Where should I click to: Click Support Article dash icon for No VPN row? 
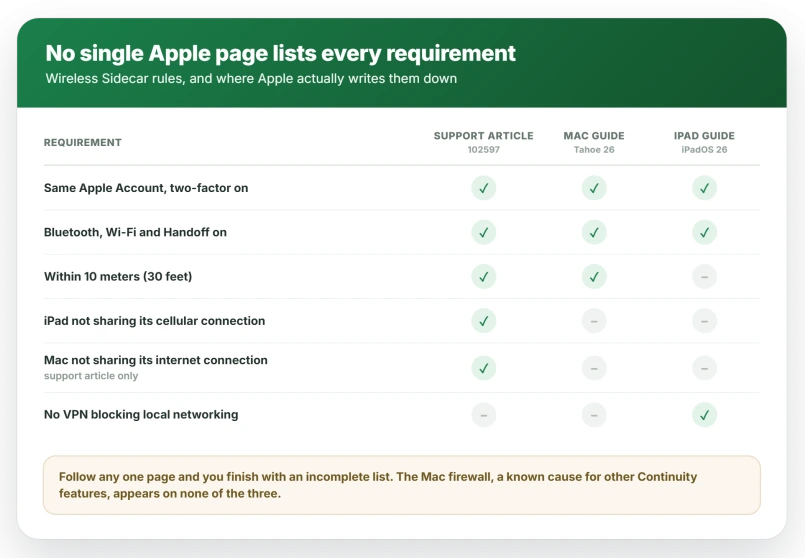coord(484,415)
